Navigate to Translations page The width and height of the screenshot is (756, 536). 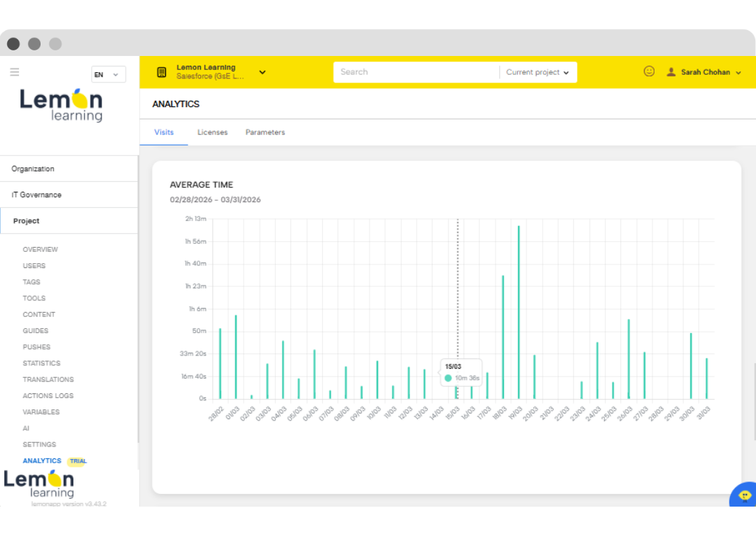point(48,379)
